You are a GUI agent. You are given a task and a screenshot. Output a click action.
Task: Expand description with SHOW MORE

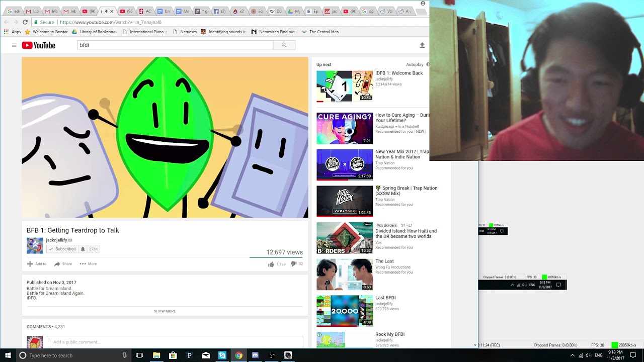165,311
